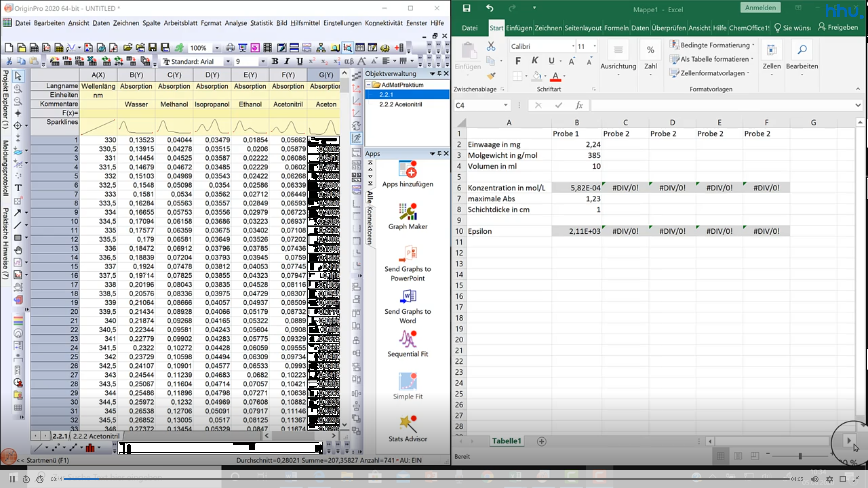
Task: Toggle underline U button in Excel
Action: tap(551, 61)
